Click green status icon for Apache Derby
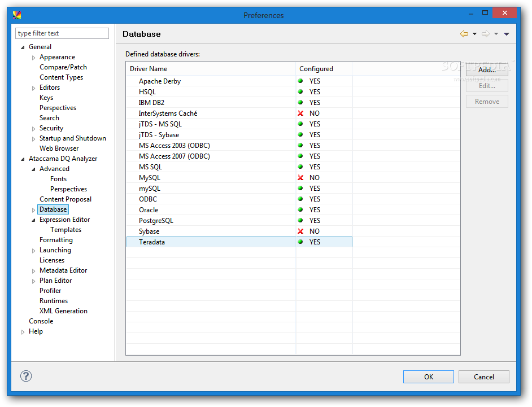 pyautogui.click(x=300, y=81)
